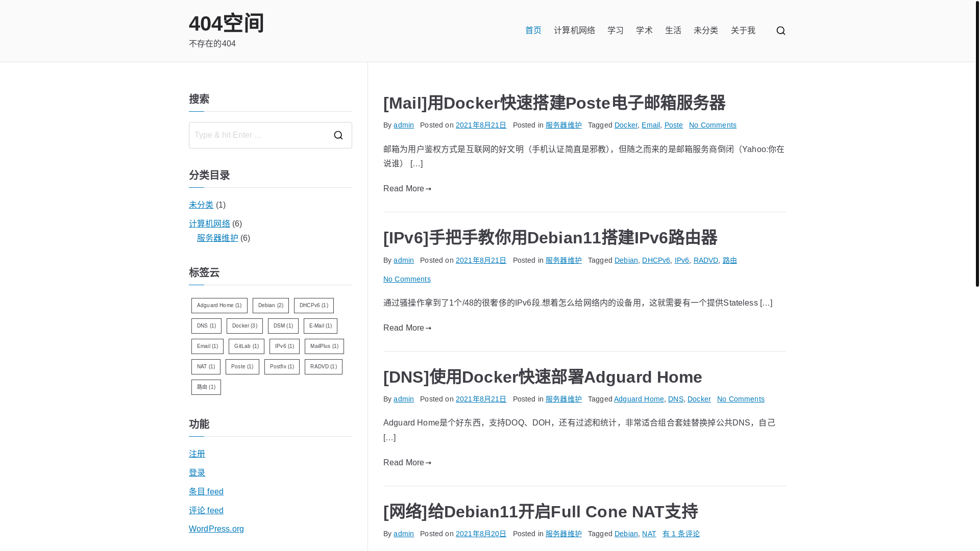Open the NAT tag on Full Cone post
Viewport: 980px width, 551px height.
point(649,534)
